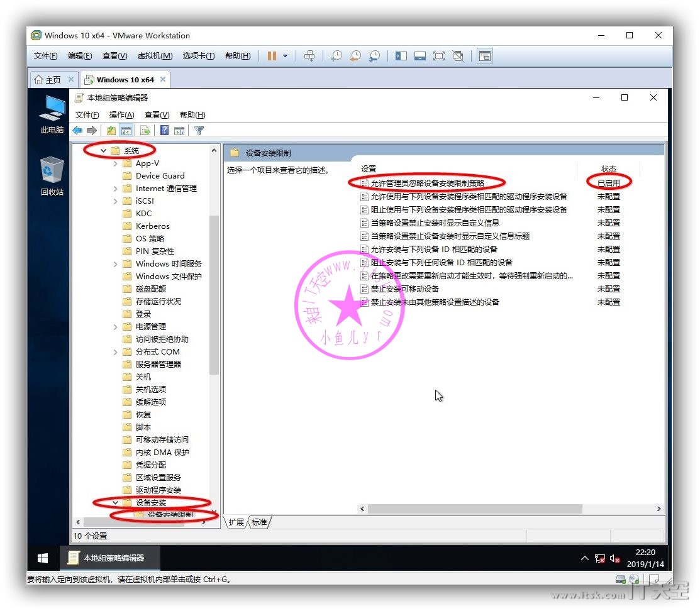Click the Unity mode icon in VMware toolbar
Screen dimensions: 700x611
tap(458, 56)
